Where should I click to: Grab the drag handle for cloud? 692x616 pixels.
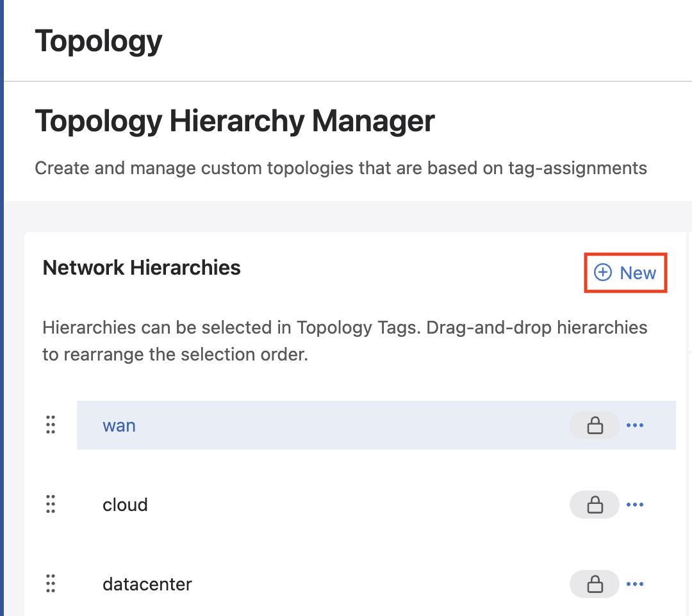pos(51,505)
